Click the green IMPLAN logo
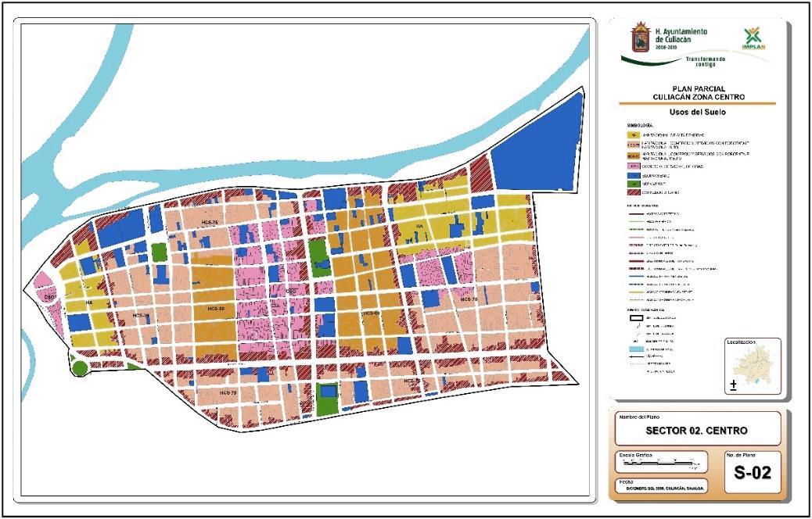The width and height of the screenshot is (812, 519). pos(753,39)
